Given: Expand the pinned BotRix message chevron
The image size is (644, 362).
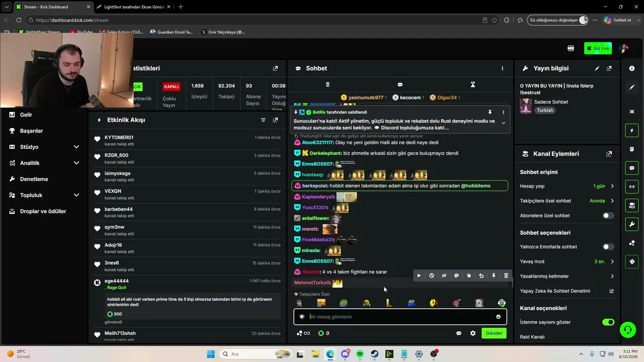Looking at the screenshot, I should (x=503, y=123).
